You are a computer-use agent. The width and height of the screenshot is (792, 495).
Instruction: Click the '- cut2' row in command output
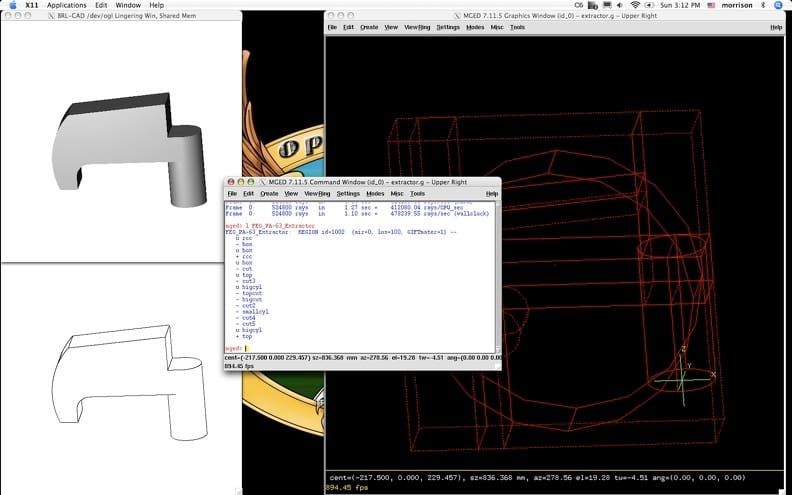245,306
